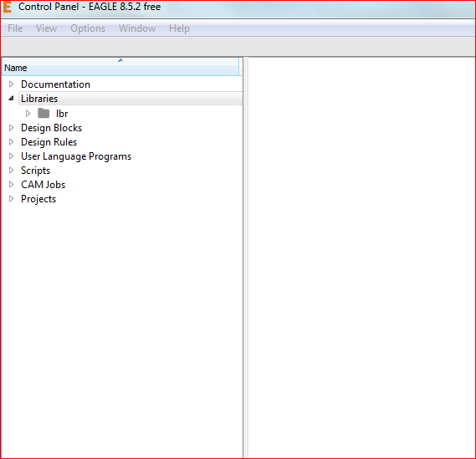Image resolution: width=476 pixels, height=459 pixels.
Task: Open the Window menu
Action: pos(137,28)
